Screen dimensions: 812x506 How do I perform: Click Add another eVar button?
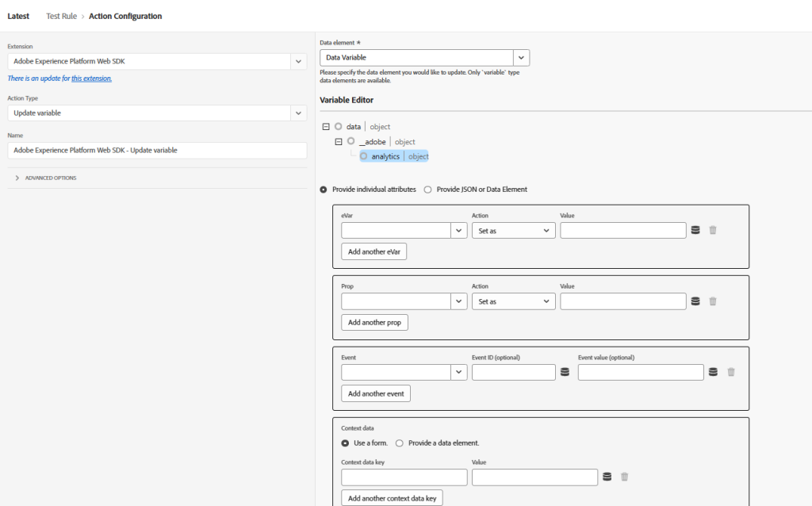coord(374,251)
